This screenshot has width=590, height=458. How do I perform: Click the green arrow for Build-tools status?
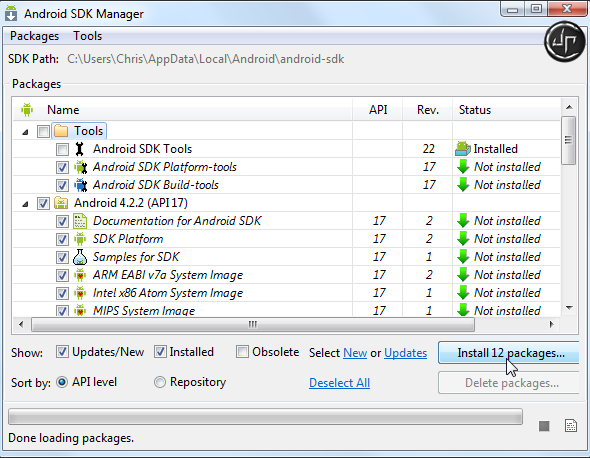[463, 185]
